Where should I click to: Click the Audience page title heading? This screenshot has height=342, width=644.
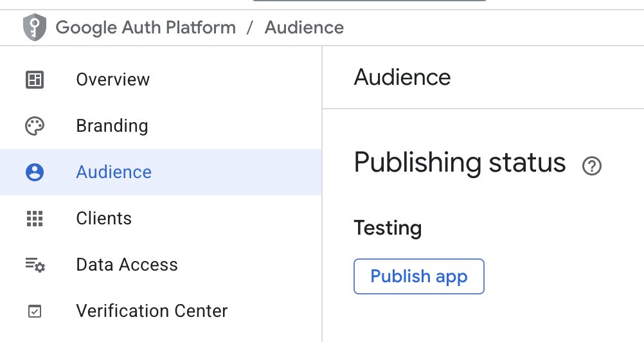[x=402, y=77]
